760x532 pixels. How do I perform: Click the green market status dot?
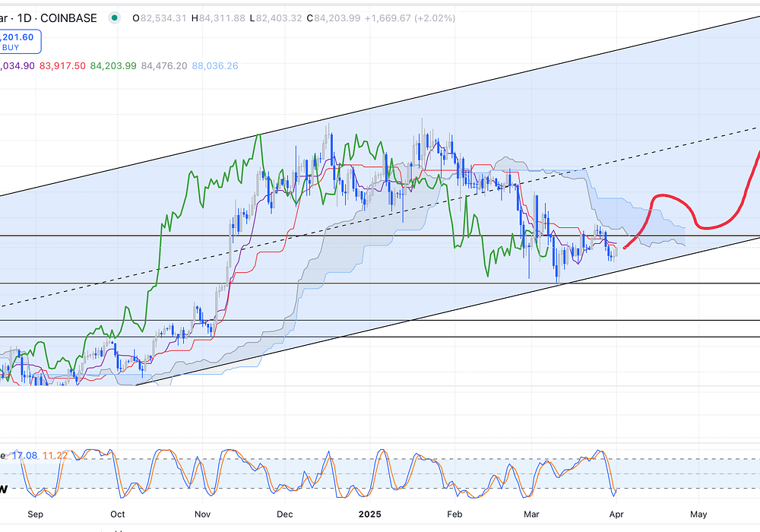pos(114,18)
